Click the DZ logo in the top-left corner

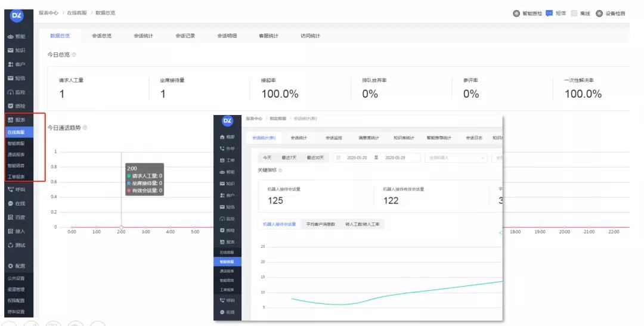click(x=16, y=13)
